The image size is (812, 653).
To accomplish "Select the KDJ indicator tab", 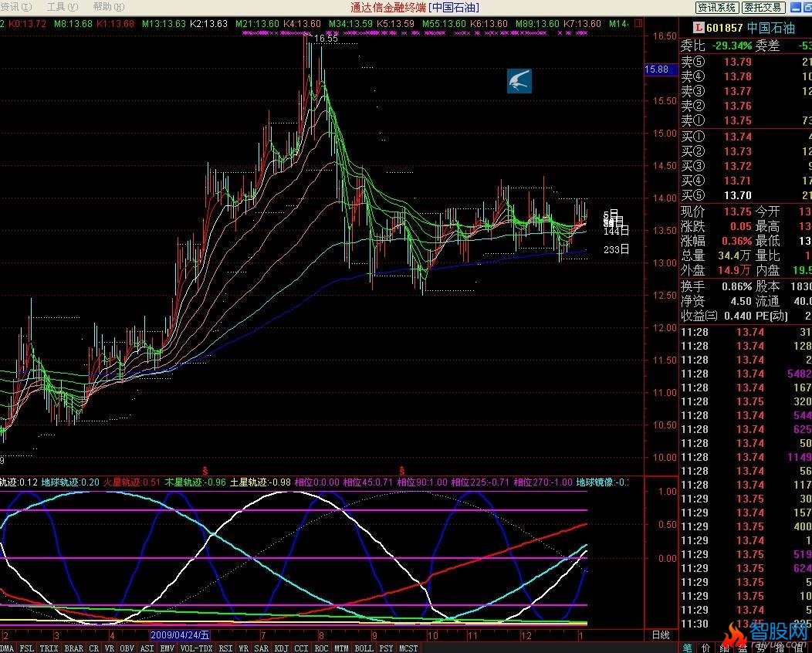I will (x=281, y=648).
